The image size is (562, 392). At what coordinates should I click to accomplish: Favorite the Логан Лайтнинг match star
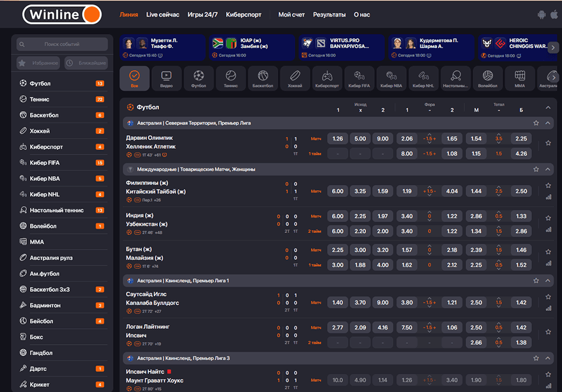click(x=548, y=332)
